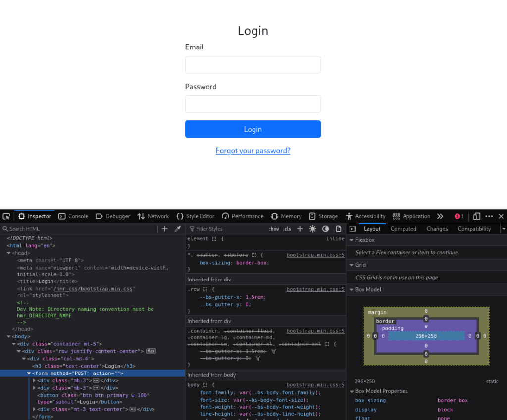This screenshot has height=420, width=507.
Task: Select the element picker tool
Action: (x=6, y=216)
